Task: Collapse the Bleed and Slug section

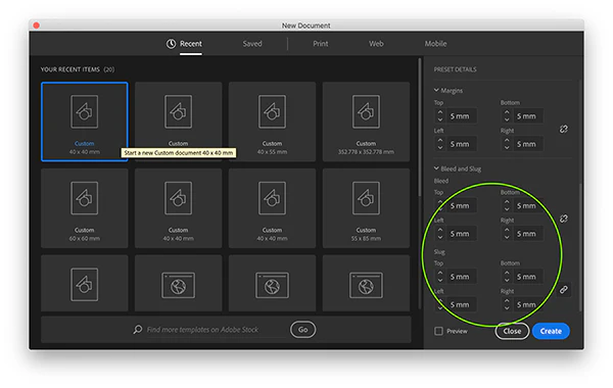Action: 436,169
